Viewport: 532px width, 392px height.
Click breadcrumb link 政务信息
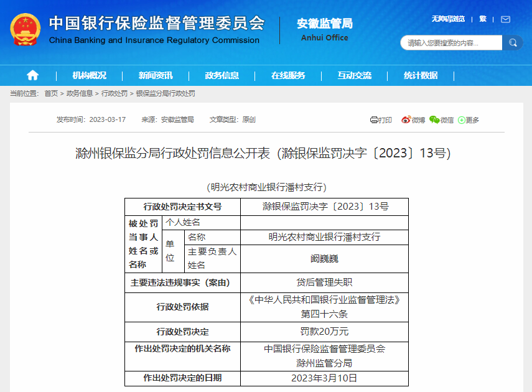coord(80,93)
